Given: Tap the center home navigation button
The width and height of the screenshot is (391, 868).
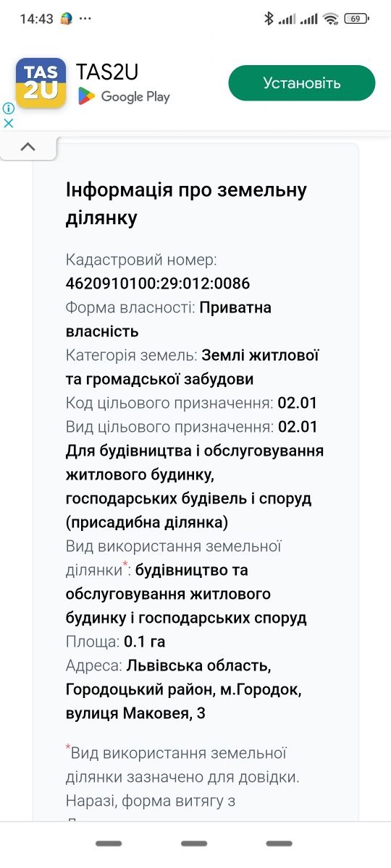Looking at the screenshot, I should point(194,843).
